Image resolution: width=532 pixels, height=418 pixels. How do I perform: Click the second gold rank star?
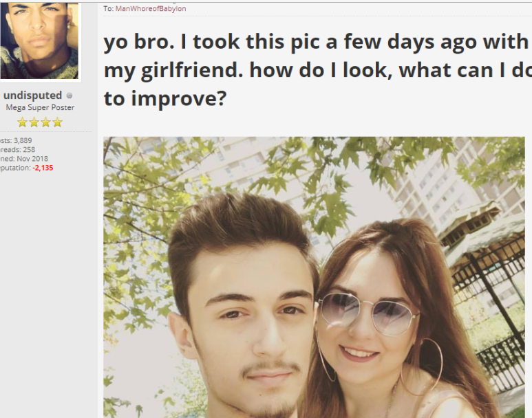[34, 122]
